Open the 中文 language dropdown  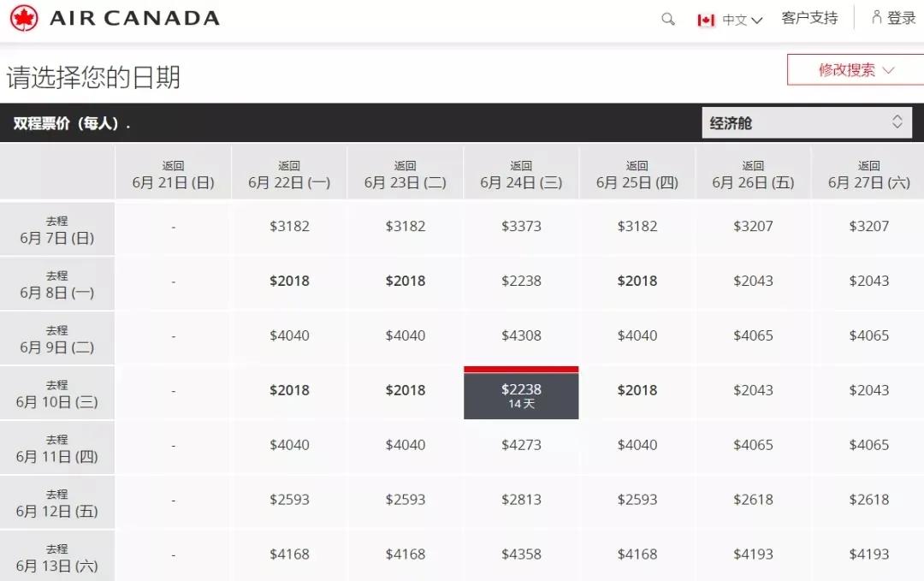tap(742, 20)
